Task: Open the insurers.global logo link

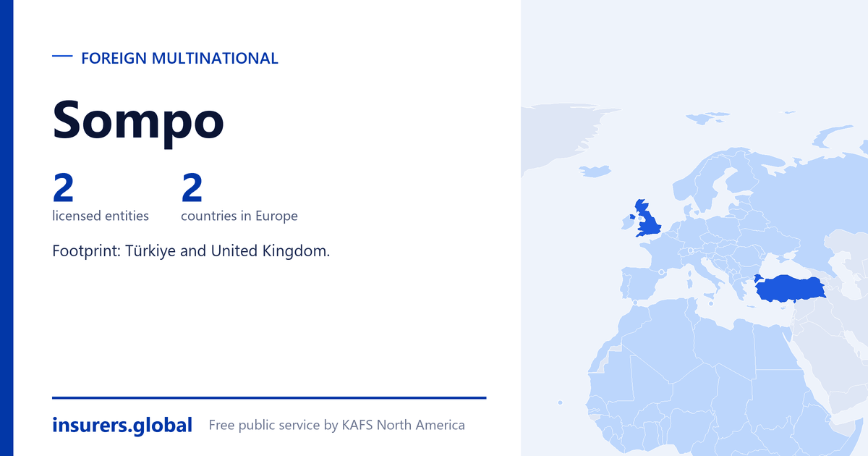Action: coord(122,425)
